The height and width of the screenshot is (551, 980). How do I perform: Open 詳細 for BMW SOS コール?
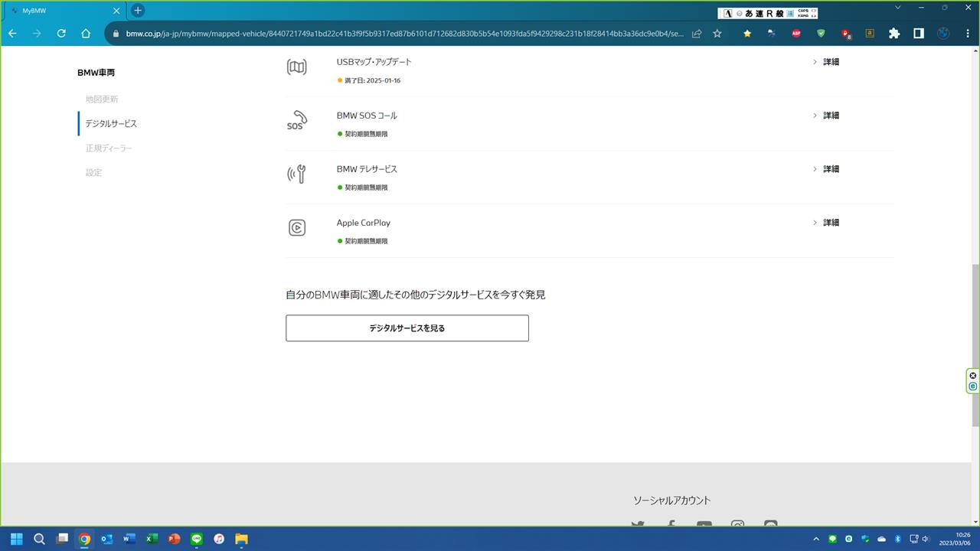826,116
